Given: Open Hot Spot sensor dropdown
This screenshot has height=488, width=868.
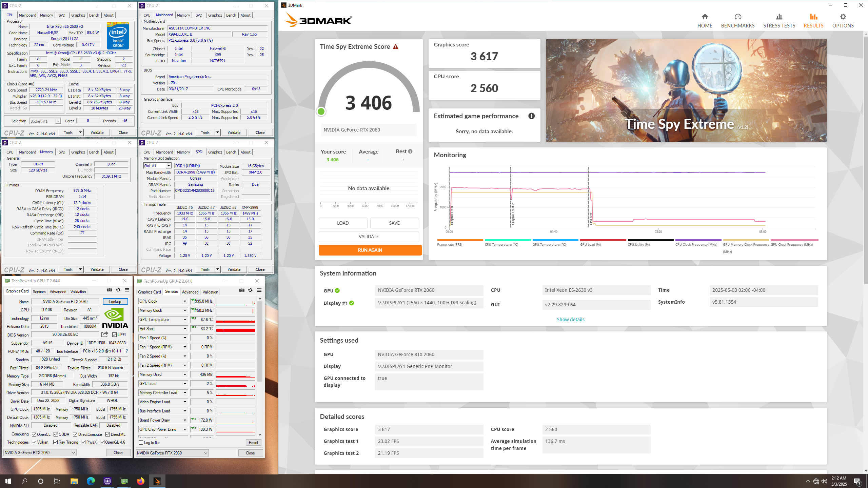Looking at the screenshot, I should pos(185,329).
